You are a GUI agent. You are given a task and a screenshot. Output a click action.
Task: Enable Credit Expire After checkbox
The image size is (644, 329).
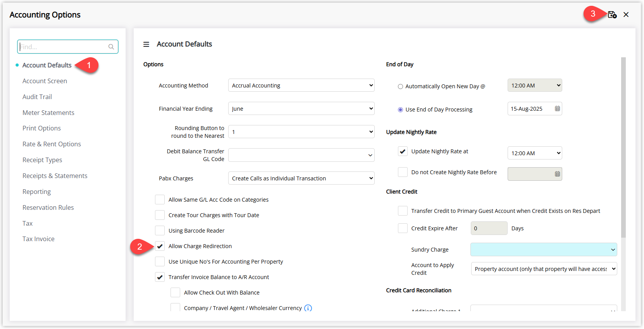coord(403,228)
